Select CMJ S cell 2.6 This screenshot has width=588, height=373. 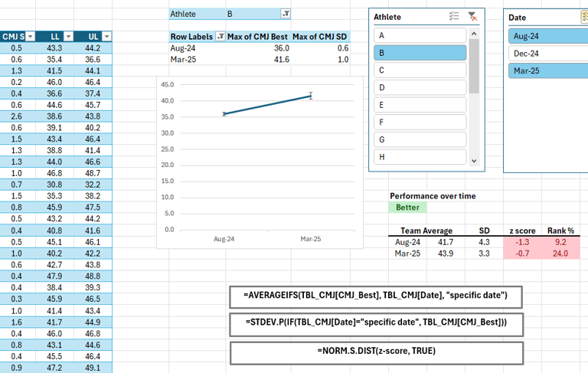point(17,116)
